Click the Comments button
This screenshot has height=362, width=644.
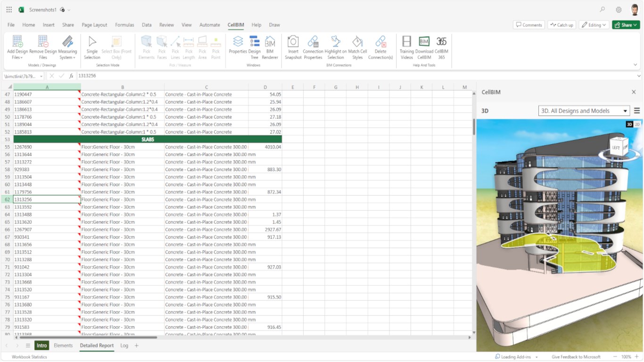coord(529,25)
